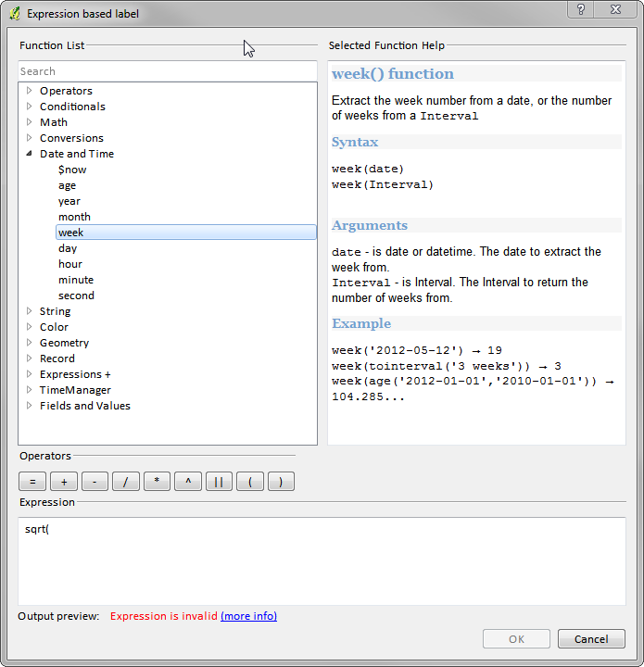Open the (more info) error link
Viewport: 644px width, 667px height.
coord(248,616)
